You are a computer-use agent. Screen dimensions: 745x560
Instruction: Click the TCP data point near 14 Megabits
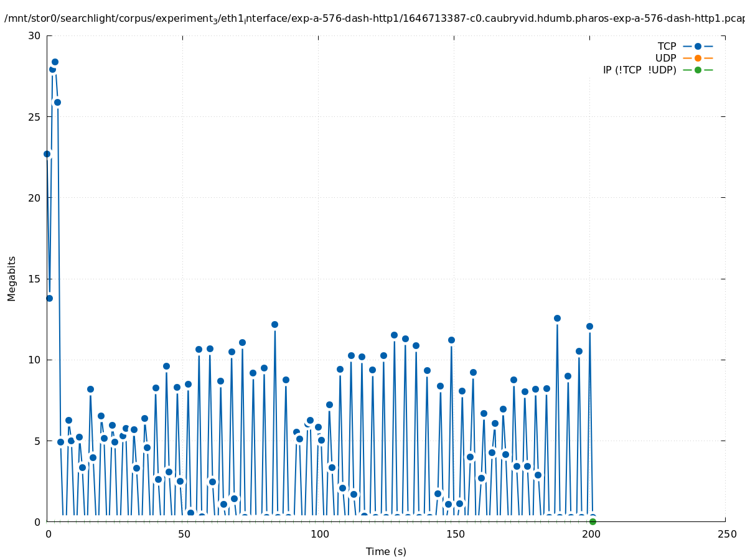(x=49, y=298)
